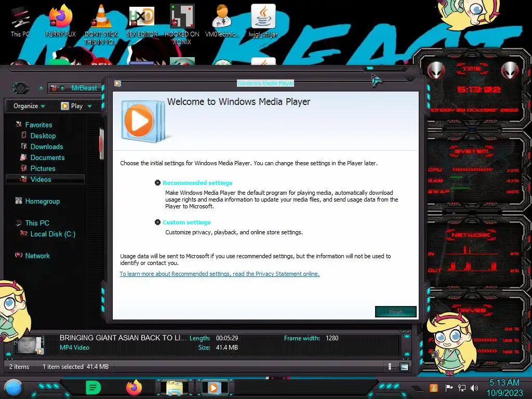Viewport: 532px width, 399px height.
Task: Click the Documents folder icon in sidebar
Action: click(23, 157)
